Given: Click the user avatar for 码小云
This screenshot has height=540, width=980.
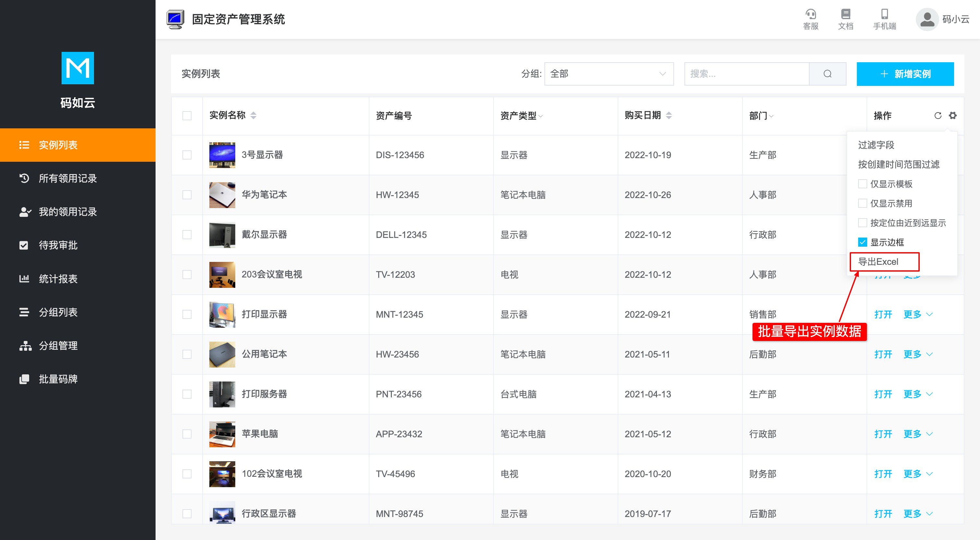Looking at the screenshot, I should pyautogui.click(x=927, y=19).
